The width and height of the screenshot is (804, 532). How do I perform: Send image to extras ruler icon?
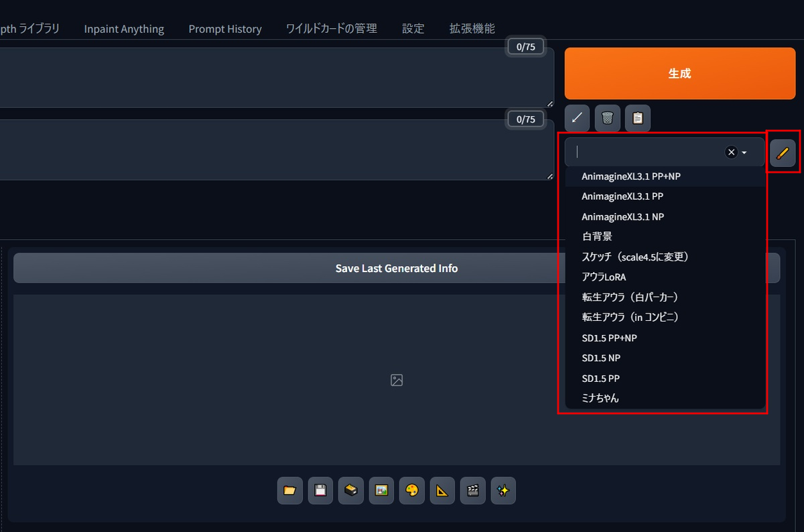442,490
